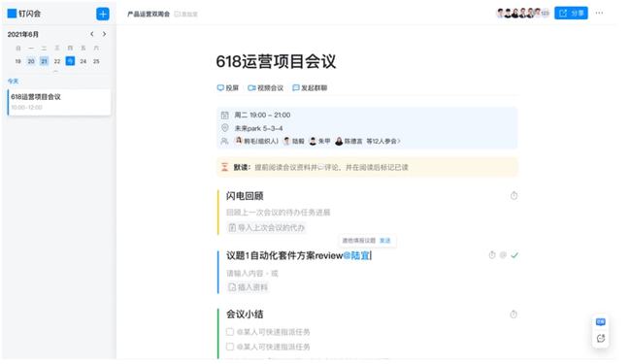Screen dimensions: 631x364
Task: Mark the 议题1 agenda item done with the green checkmark
Action: (515, 255)
